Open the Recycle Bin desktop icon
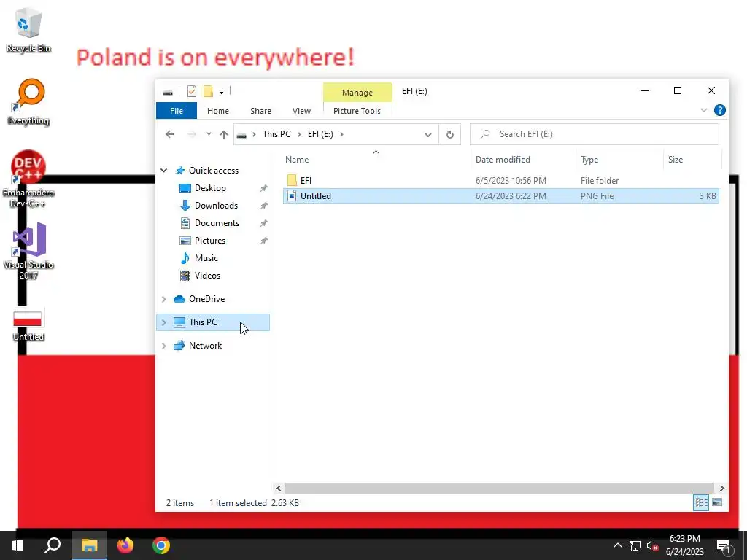The image size is (747, 560). pyautogui.click(x=28, y=31)
